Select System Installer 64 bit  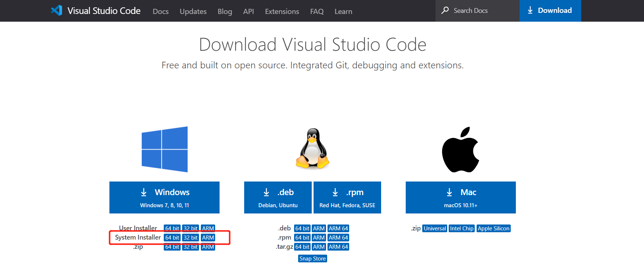(x=172, y=238)
